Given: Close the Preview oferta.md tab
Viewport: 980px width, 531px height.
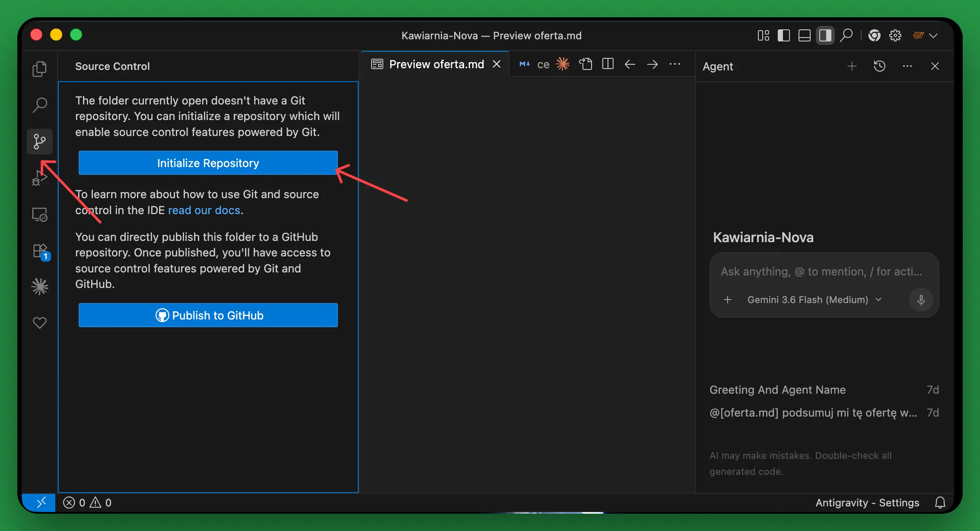Looking at the screenshot, I should pyautogui.click(x=497, y=64).
